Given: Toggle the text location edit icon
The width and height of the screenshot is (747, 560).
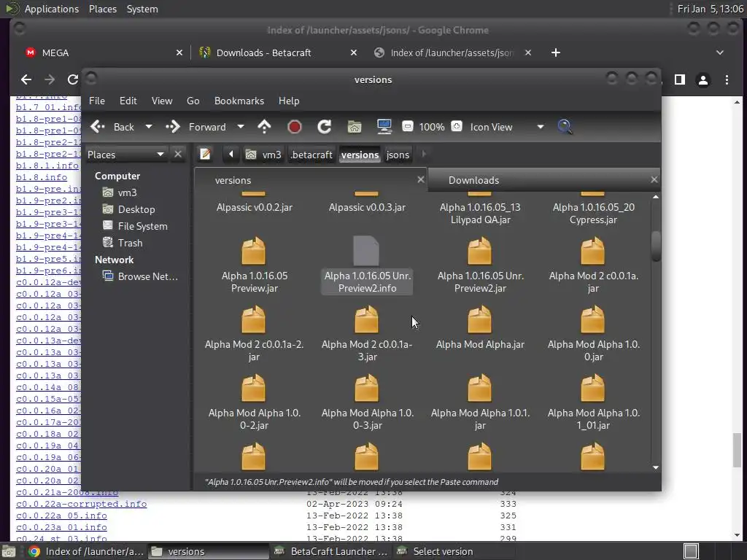Looking at the screenshot, I should [x=205, y=155].
